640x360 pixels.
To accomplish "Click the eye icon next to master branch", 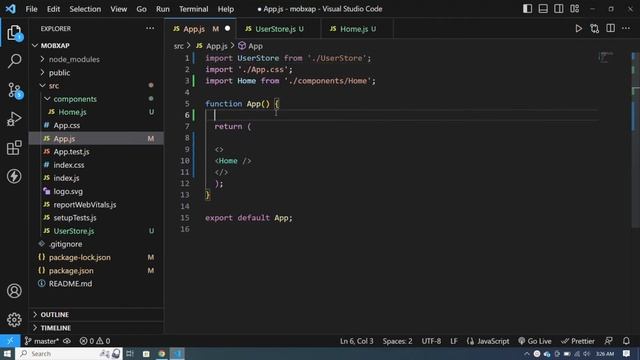I will coord(67,341).
